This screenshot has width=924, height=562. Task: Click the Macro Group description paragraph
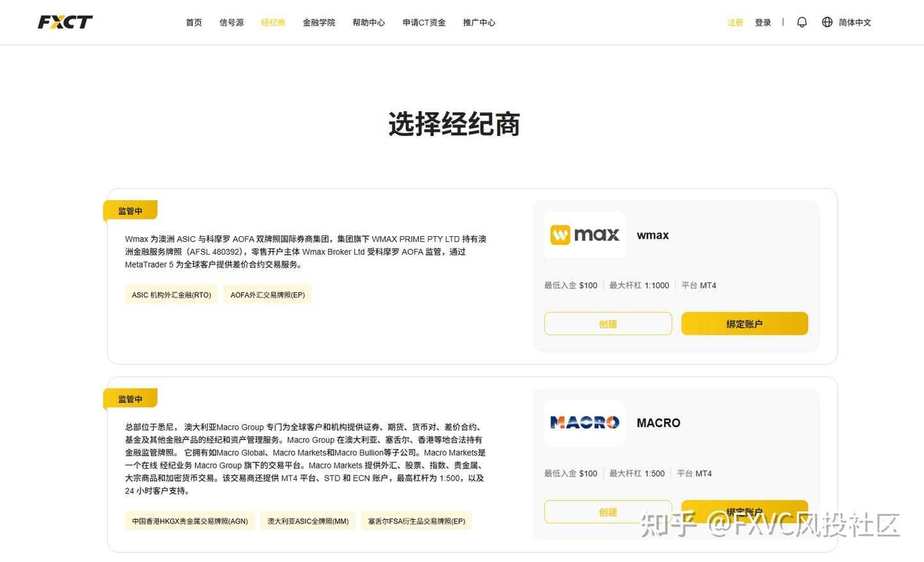pos(305,459)
